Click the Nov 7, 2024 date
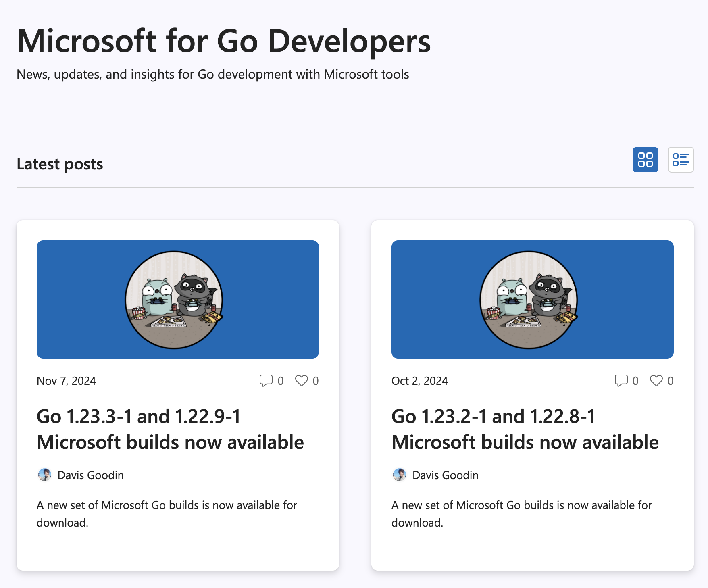 (66, 381)
